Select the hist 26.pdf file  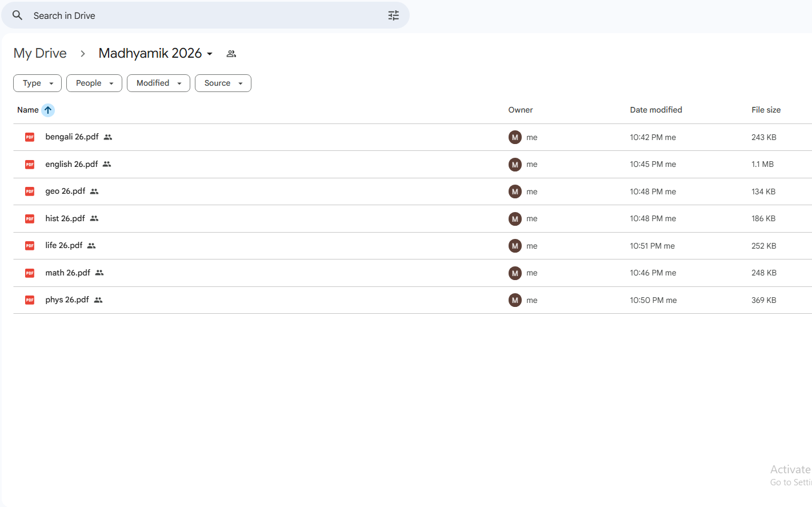click(65, 219)
